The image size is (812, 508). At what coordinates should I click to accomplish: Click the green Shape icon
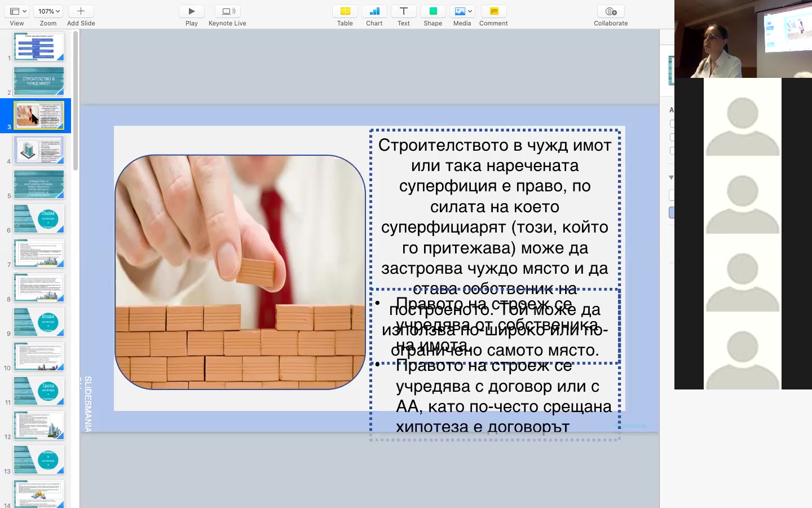pos(433,11)
